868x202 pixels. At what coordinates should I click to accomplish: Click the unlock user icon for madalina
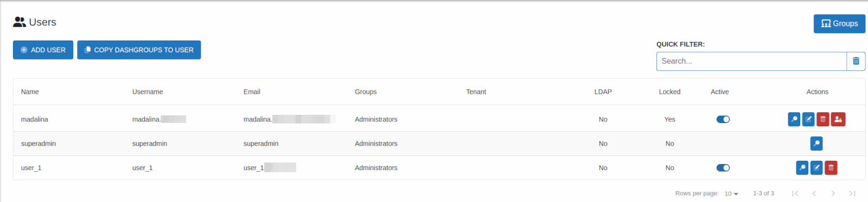[x=838, y=119]
